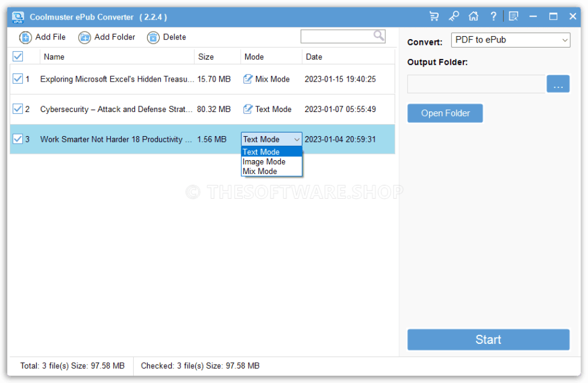Click the date 2023-01-04 20:59:31
Viewport: 588px width, 383px height.
340,139
